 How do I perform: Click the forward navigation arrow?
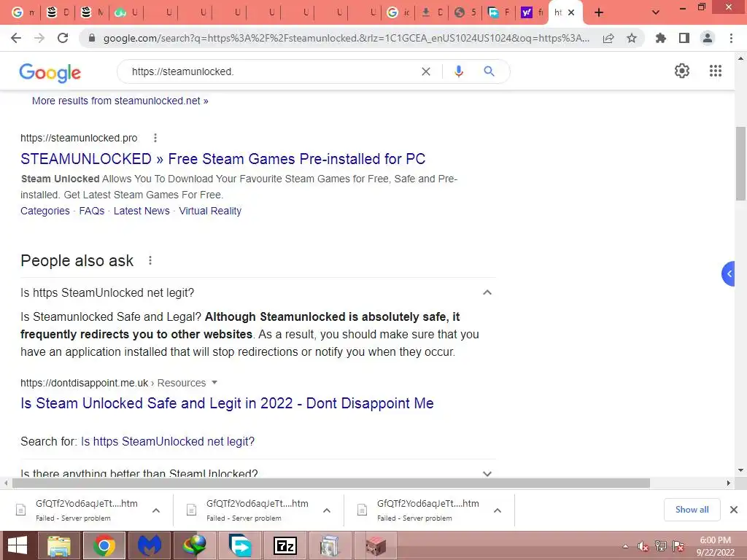(39, 38)
